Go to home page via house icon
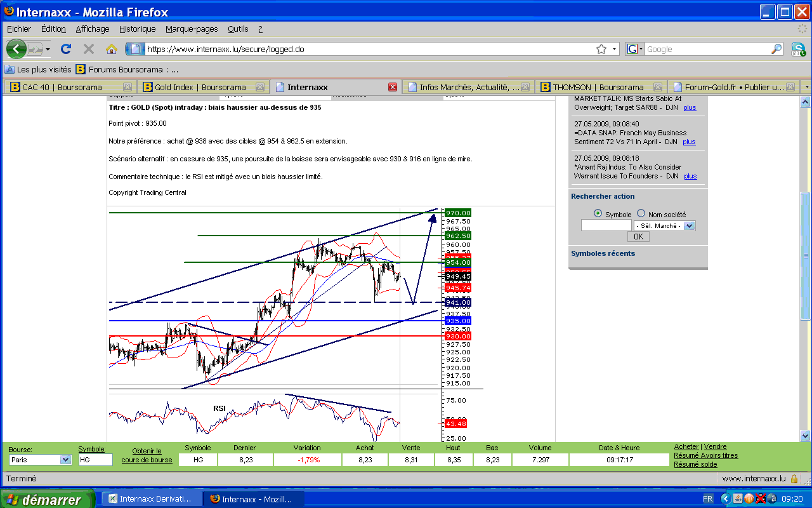 [112, 49]
